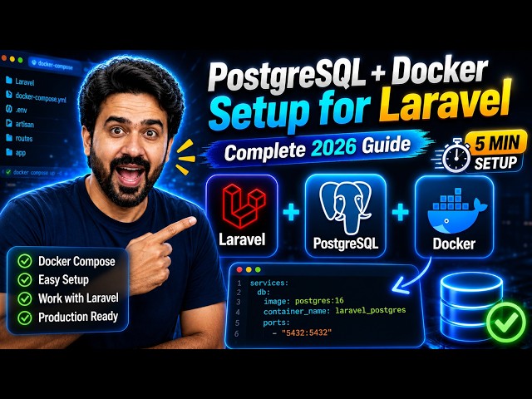Click the green checkmark badge on the database
This screenshot has height=399, width=532.
[x=506, y=322]
